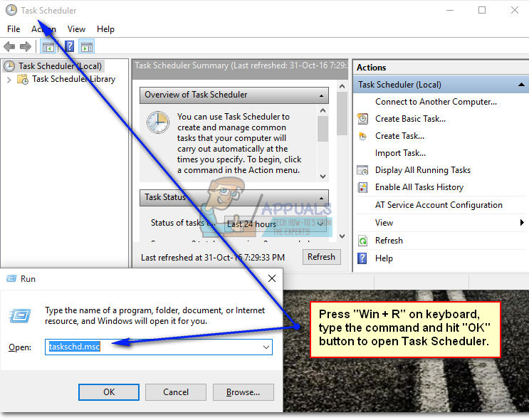This screenshot has width=529, height=420.
Task: Expand the Task Scheduler Library node
Action: tap(9, 80)
